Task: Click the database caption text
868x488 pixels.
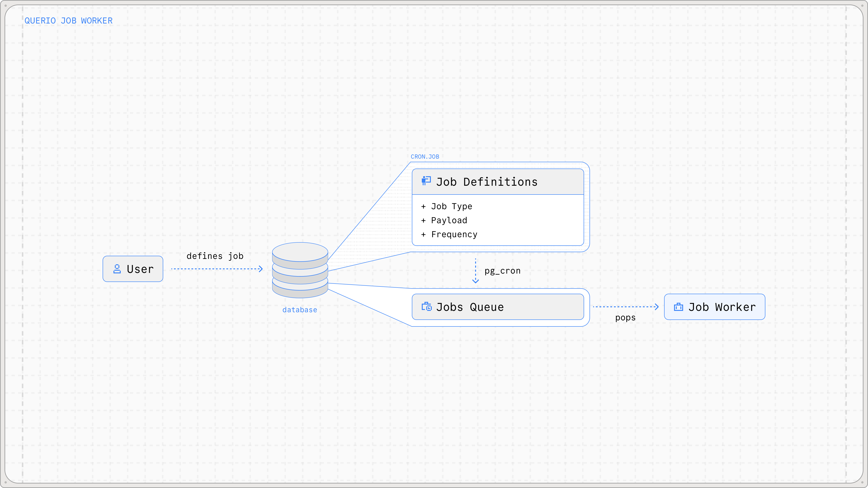Action: [300, 310]
